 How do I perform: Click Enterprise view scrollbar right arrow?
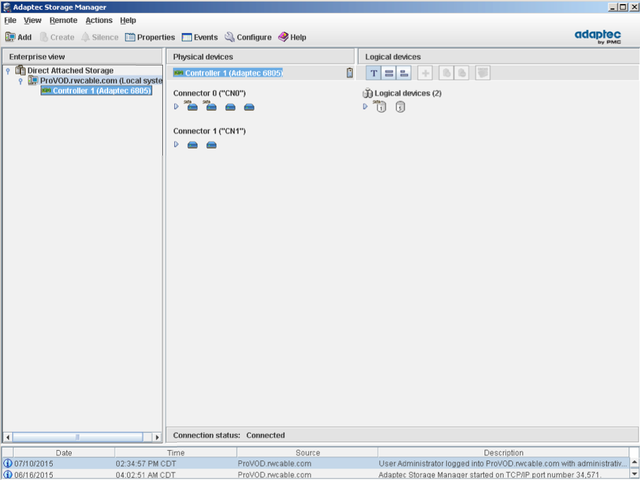(x=157, y=437)
